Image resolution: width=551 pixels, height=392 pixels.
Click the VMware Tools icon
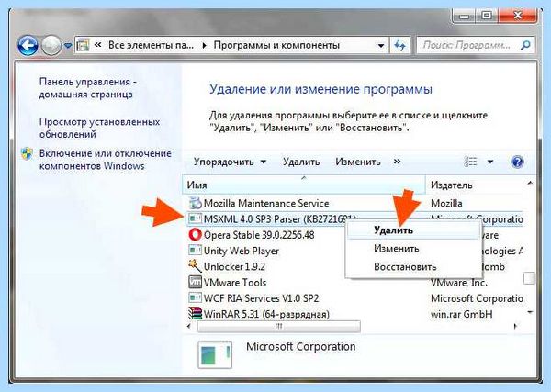(x=195, y=282)
